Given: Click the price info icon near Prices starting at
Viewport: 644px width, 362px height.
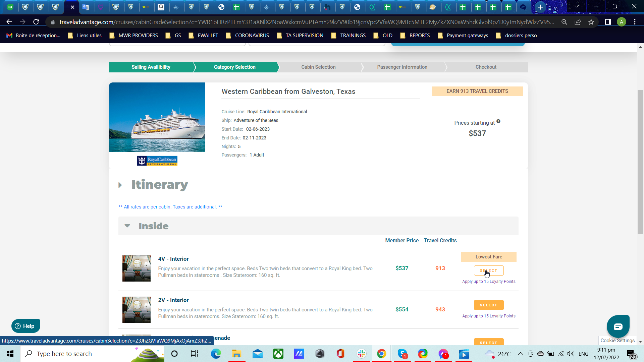Looking at the screenshot, I should click(x=498, y=121).
